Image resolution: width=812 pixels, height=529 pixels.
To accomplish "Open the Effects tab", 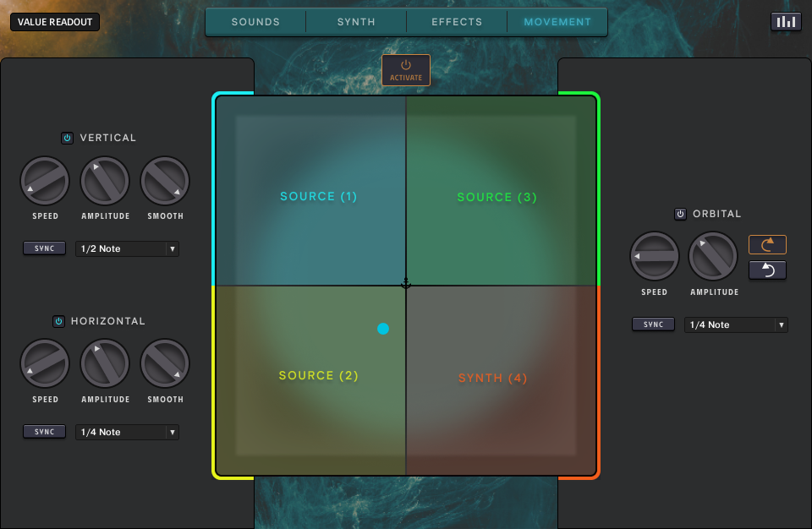I will (x=457, y=22).
